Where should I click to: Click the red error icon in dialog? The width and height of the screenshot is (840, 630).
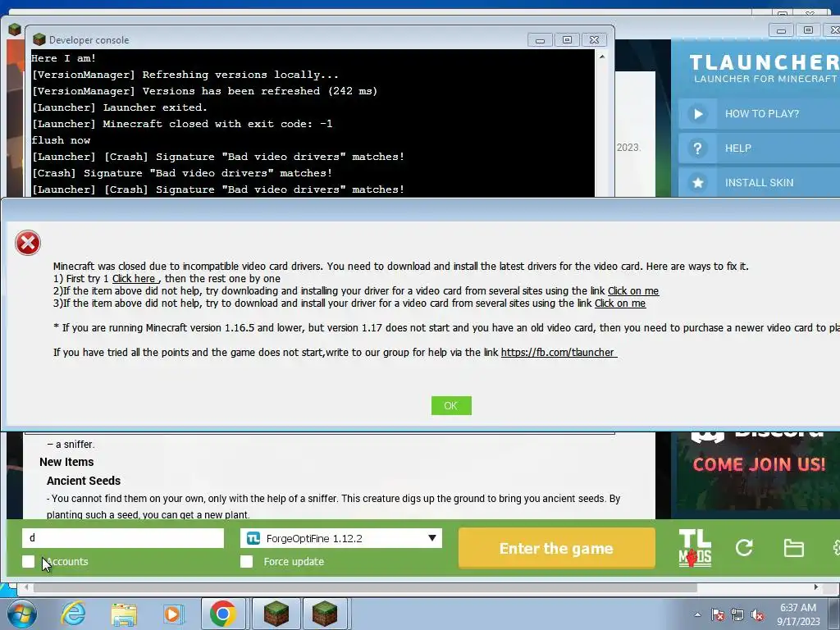[28, 243]
